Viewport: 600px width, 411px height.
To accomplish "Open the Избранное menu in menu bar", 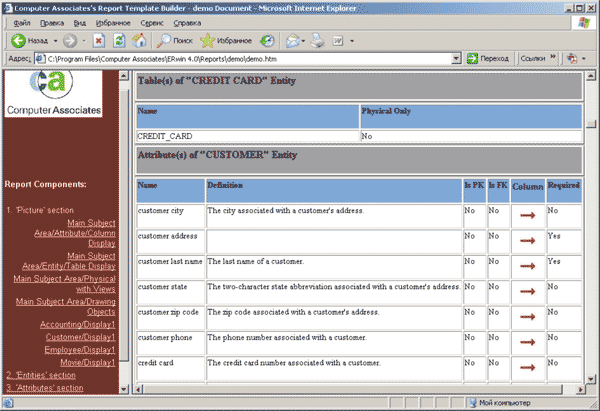I will 113,23.
